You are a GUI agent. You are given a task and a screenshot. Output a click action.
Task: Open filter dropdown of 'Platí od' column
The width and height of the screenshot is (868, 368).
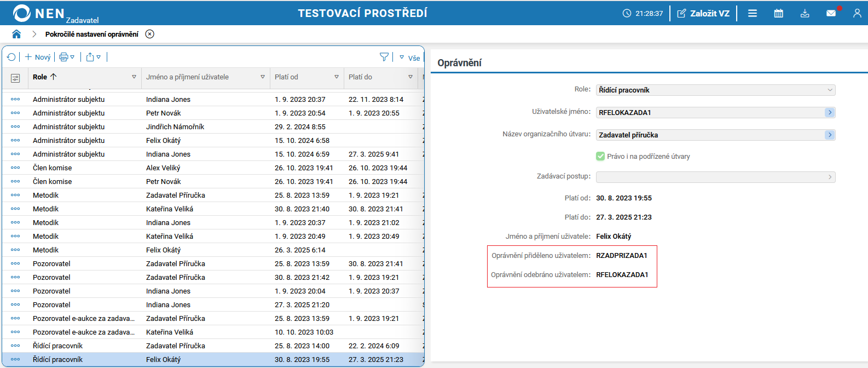pyautogui.click(x=337, y=77)
